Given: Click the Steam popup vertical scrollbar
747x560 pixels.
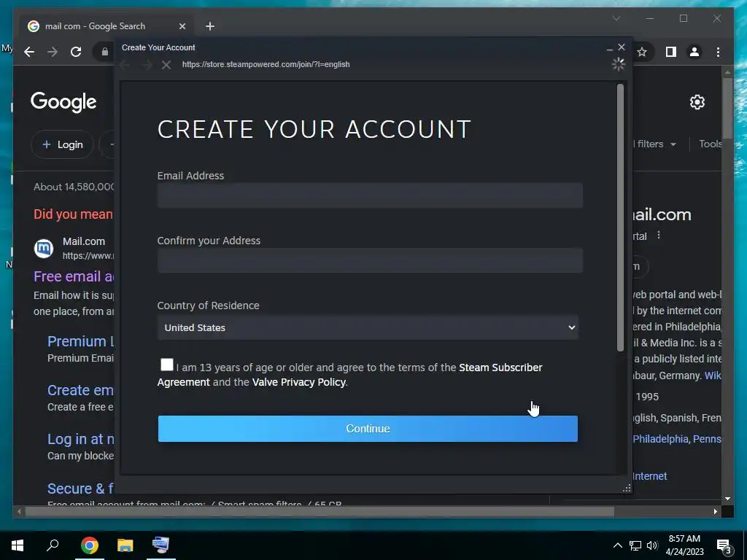Looking at the screenshot, I should (620, 217).
